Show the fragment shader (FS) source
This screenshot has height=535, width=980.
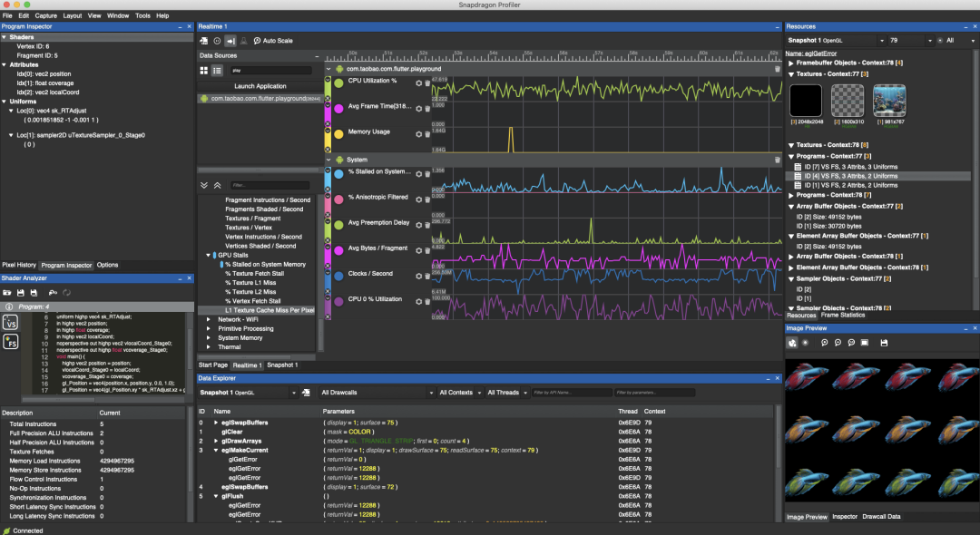[11, 342]
